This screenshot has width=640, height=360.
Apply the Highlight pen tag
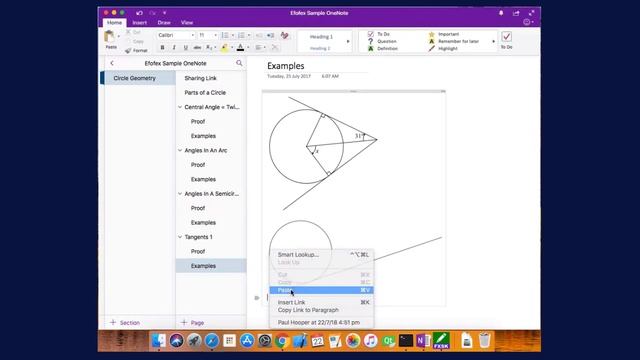pos(443,49)
